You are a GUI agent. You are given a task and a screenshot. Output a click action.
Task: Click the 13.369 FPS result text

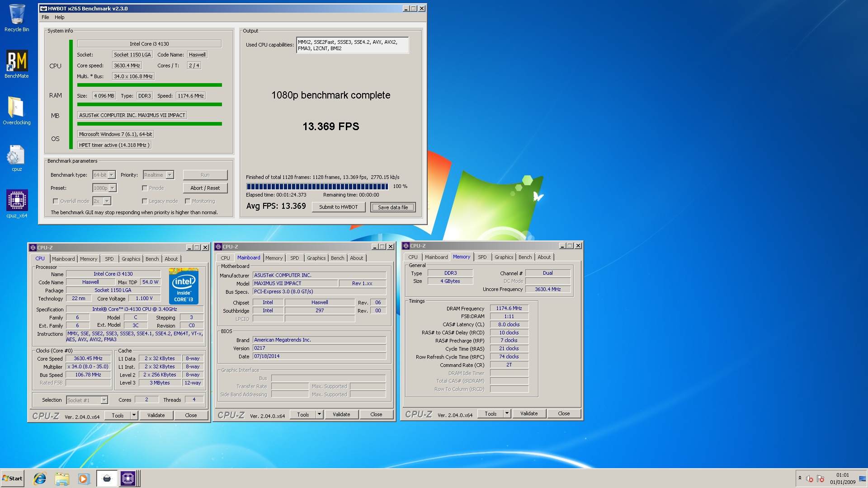coord(331,127)
